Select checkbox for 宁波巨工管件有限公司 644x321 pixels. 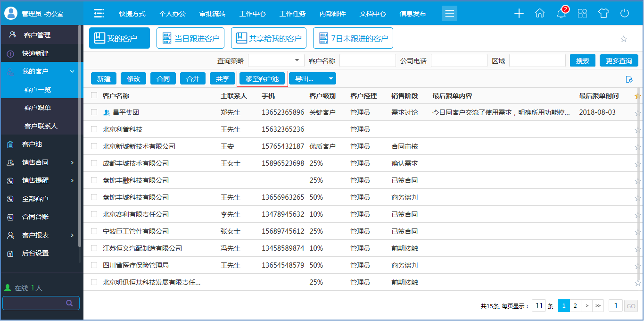[94, 231]
